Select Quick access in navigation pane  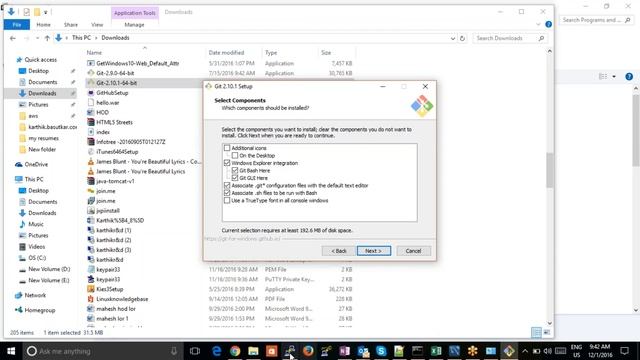[x=40, y=60]
